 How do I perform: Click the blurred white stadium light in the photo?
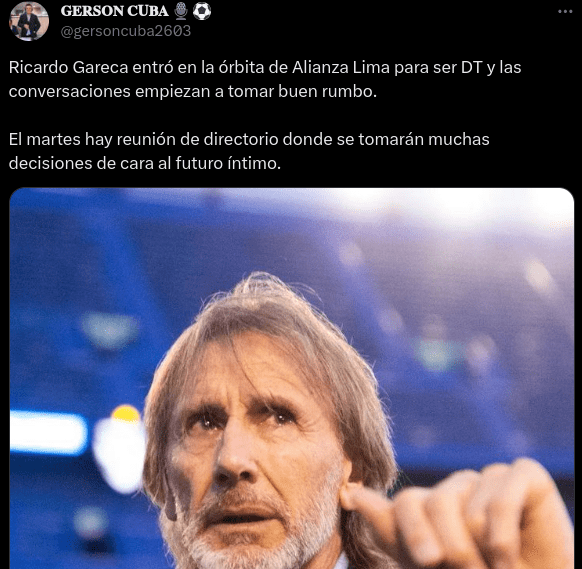pyautogui.click(x=48, y=433)
